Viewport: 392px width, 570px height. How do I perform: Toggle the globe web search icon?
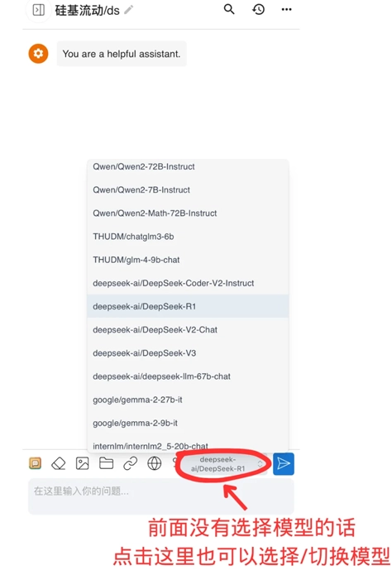(155, 463)
